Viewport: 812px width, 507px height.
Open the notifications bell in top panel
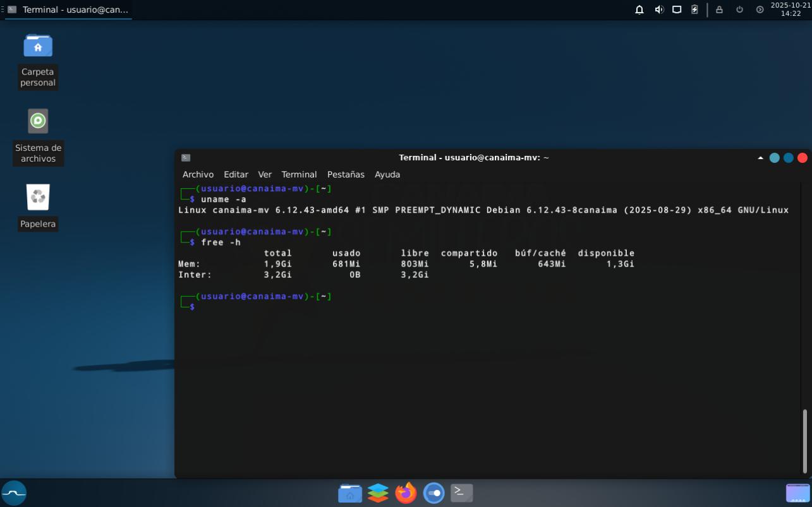click(639, 9)
